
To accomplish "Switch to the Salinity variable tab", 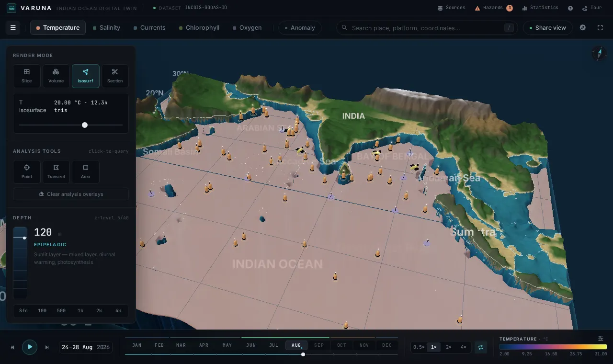I will [x=106, y=28].
